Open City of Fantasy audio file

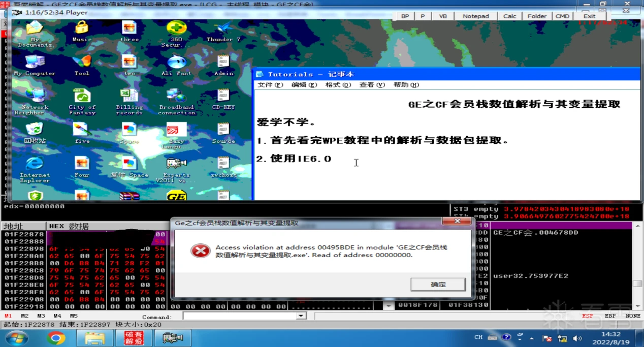[x=82, y=102]
